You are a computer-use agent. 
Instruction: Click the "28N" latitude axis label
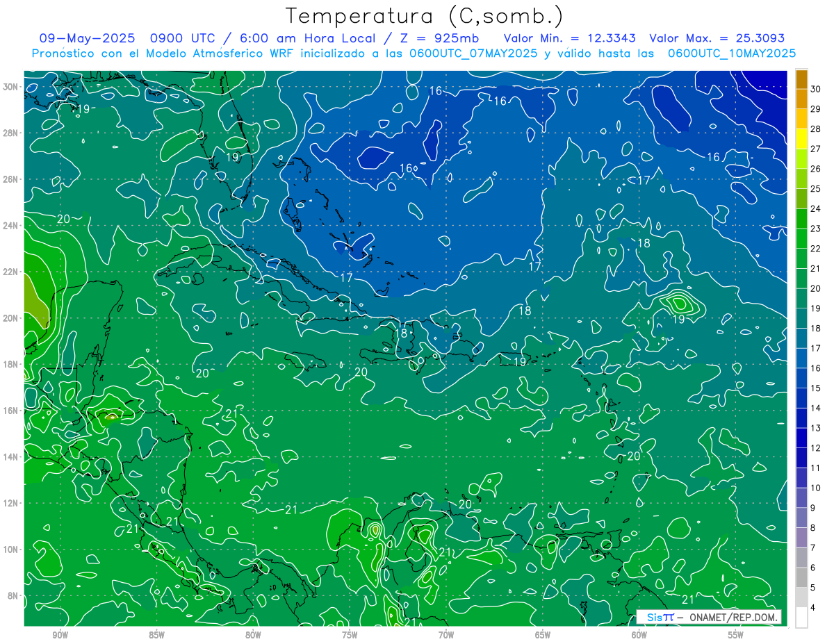pos(12,133)
